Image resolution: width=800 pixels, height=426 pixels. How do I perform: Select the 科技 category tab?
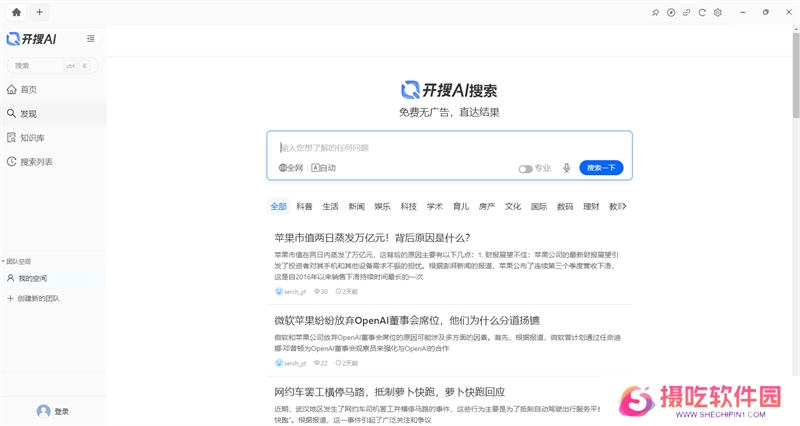coord(408,206)
